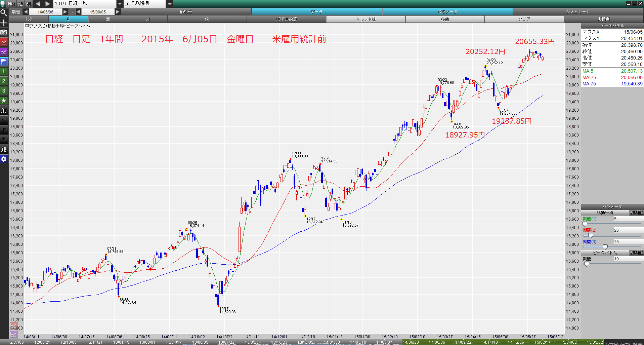Select the crosshair plus tool
Screen dimensions: 644x345
pyautogui.click(x=4, y=23)
